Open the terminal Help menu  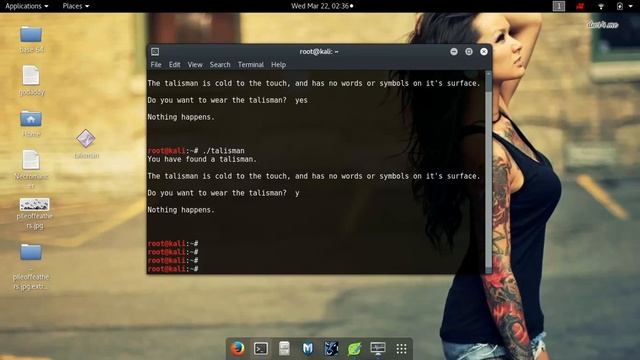coord(278,64)
